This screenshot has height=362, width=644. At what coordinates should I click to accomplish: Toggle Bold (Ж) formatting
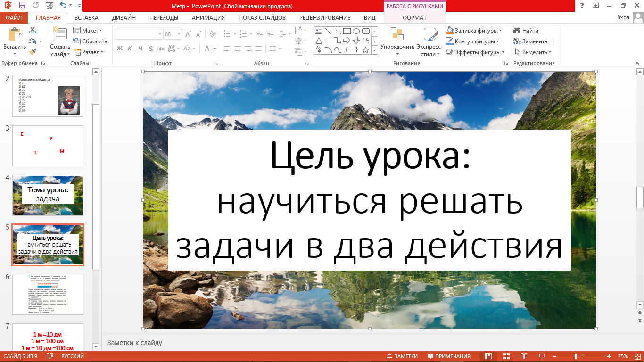coord(120,49)
